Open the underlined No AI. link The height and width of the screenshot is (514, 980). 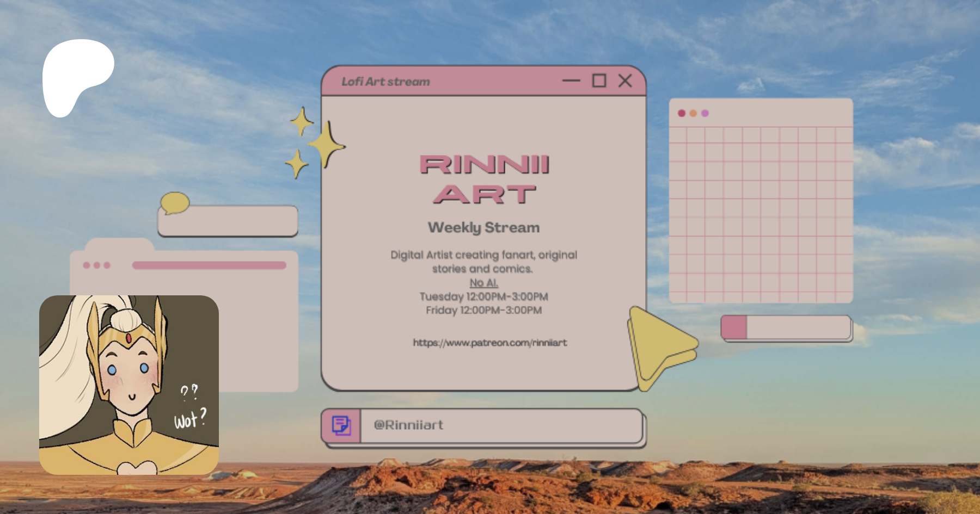(483, 283)
